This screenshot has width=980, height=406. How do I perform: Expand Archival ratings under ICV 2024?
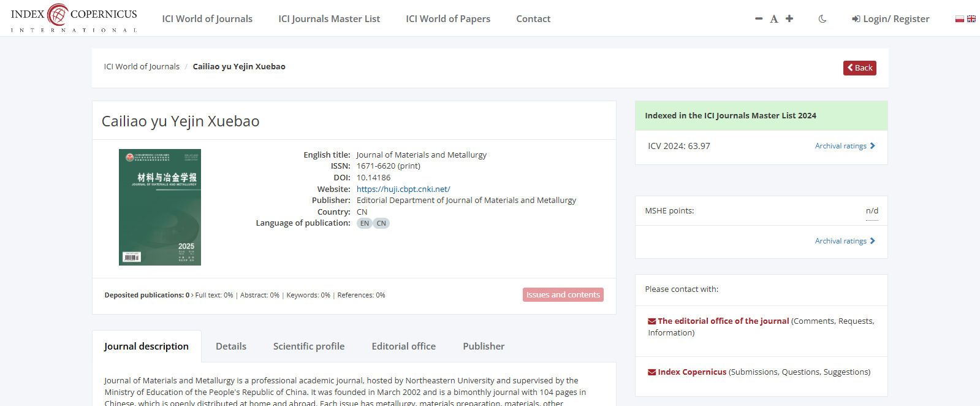(x=845, y=146)
